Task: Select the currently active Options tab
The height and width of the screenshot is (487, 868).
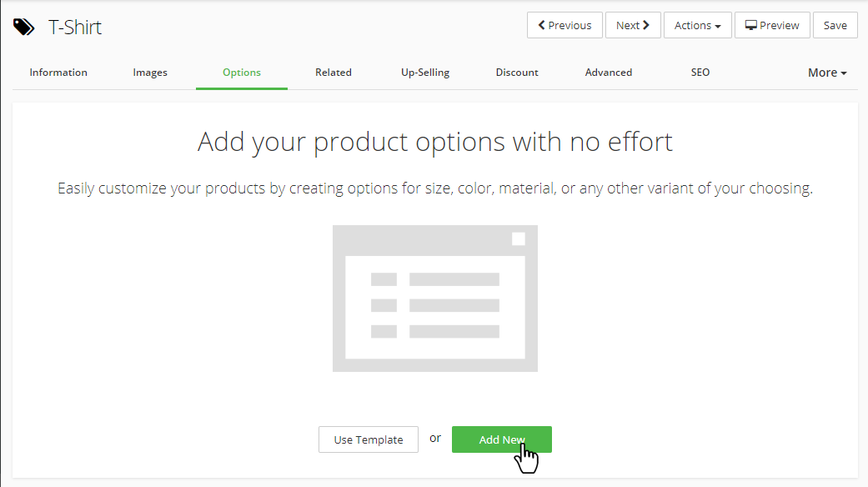Action: 241,73
